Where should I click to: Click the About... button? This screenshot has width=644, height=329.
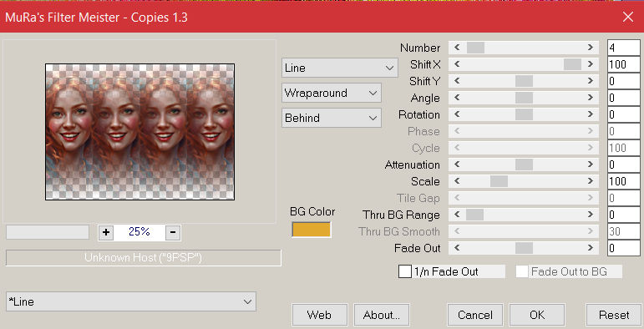pyautogui.click(x=382, y=315)
